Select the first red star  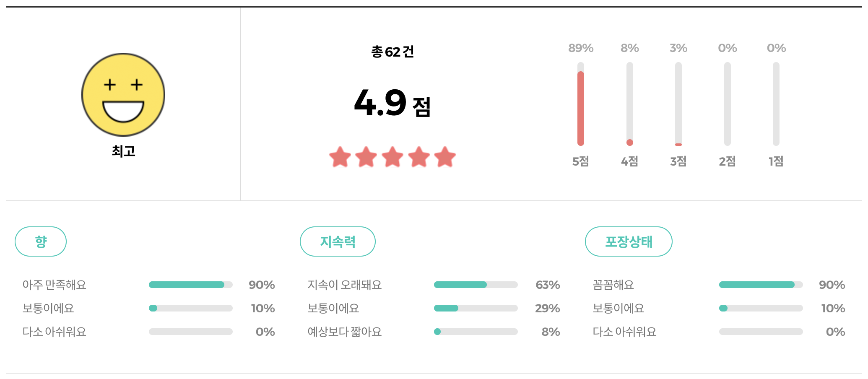[340, 157]
